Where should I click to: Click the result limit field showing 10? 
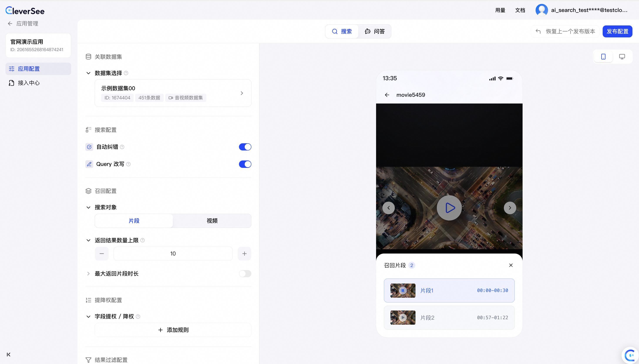coord(173,254)
